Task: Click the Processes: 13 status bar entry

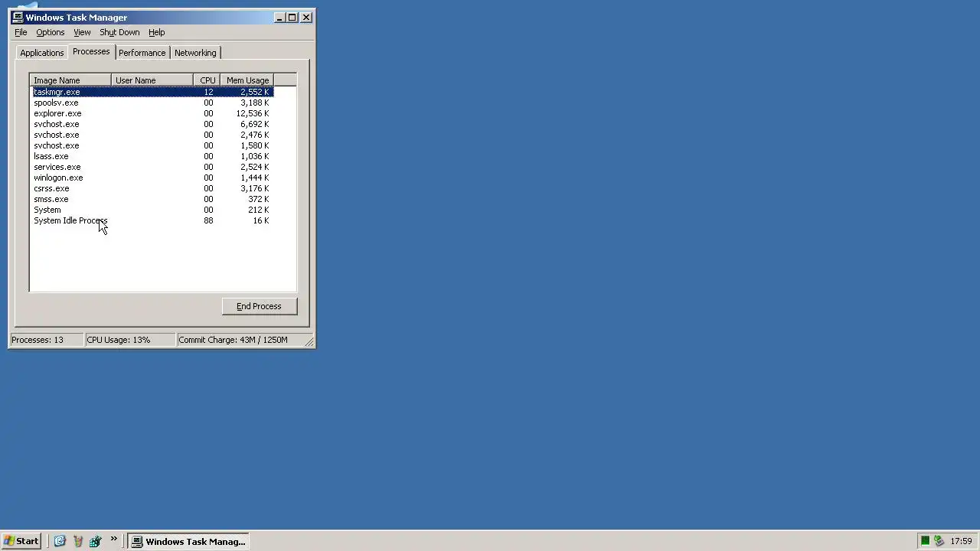Action: (x=46, y=340)
